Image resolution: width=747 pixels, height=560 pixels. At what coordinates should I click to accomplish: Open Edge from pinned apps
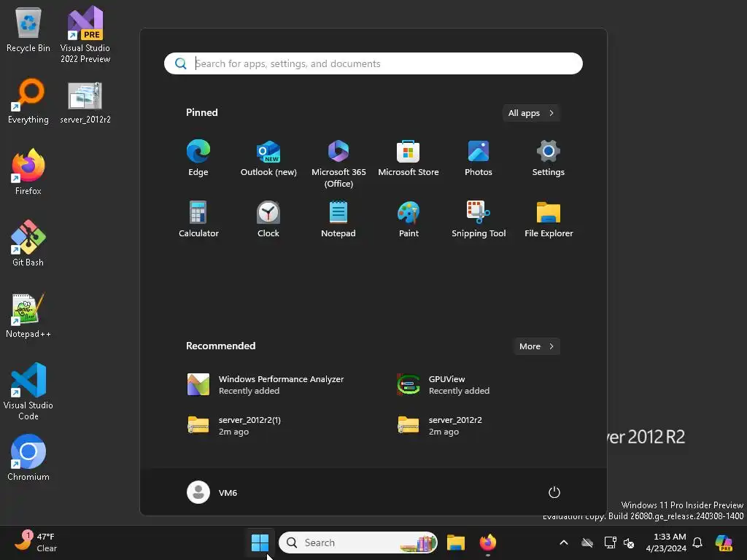198,158
